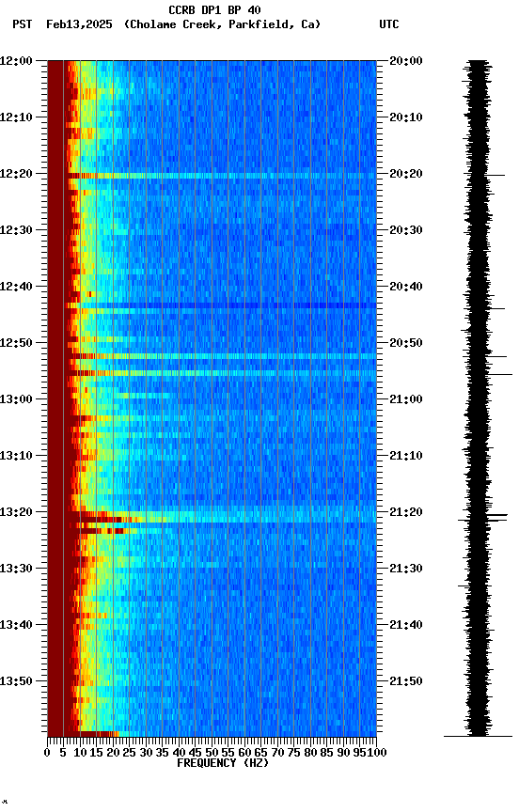
Task: Click the UTC time label 21:00
Action: pos(406,399)
